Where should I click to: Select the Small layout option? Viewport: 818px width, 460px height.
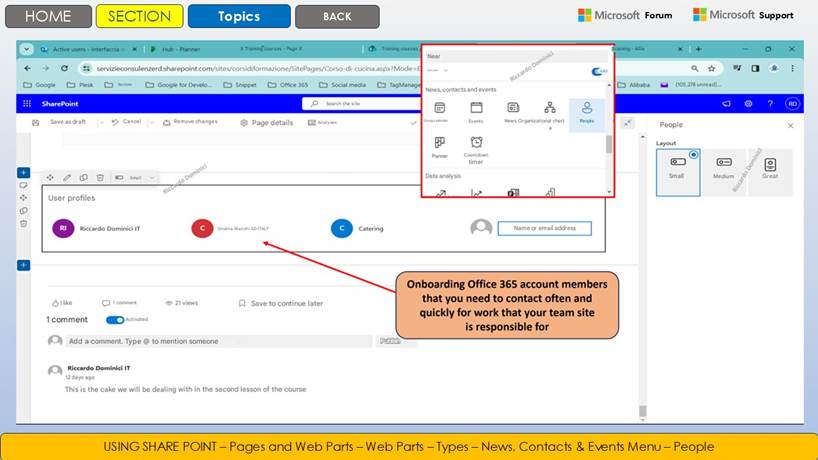[x=678, y=172]
